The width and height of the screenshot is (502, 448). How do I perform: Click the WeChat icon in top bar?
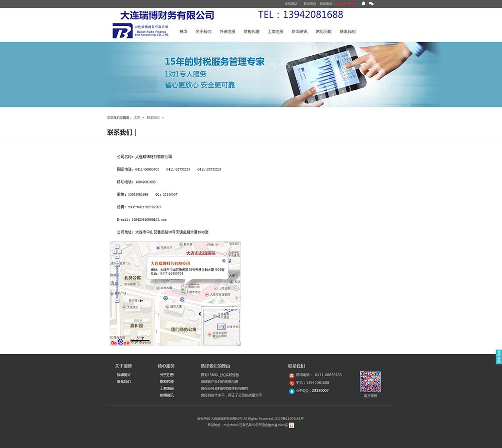pyautogui.click(x=372, y=3)
